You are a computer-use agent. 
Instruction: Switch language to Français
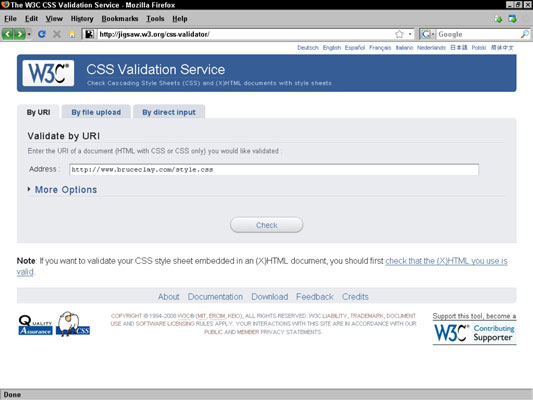(380, 48)
